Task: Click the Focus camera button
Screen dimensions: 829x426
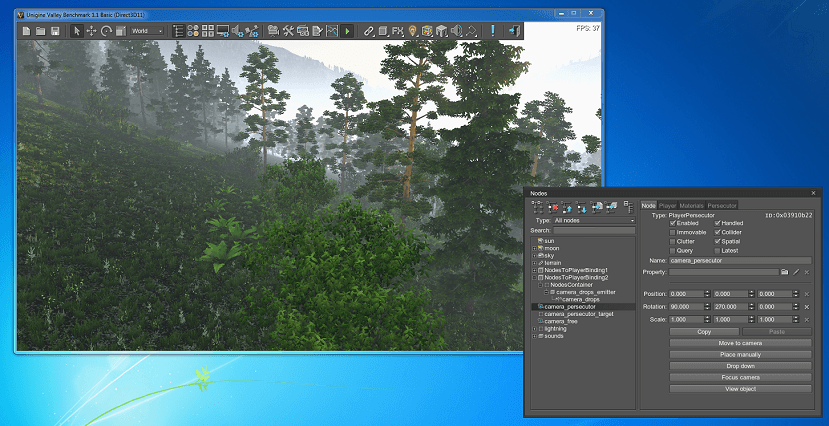Action: (740, 377)
